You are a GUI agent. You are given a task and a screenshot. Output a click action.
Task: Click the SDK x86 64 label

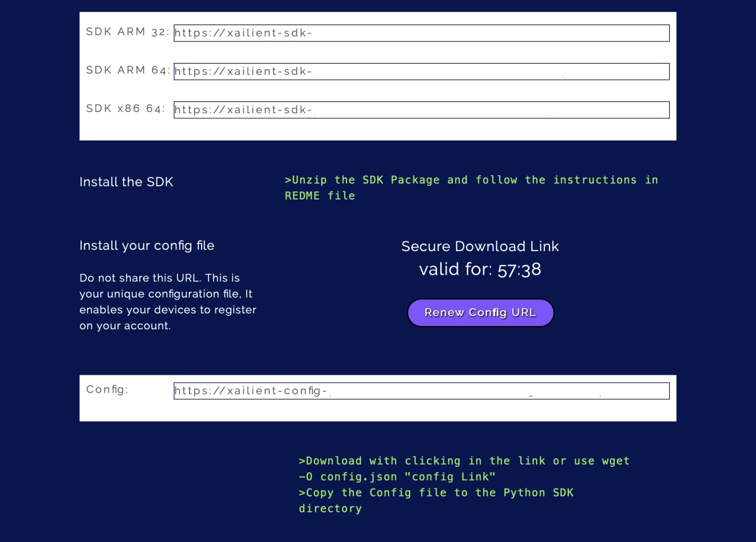click(125, 109)
